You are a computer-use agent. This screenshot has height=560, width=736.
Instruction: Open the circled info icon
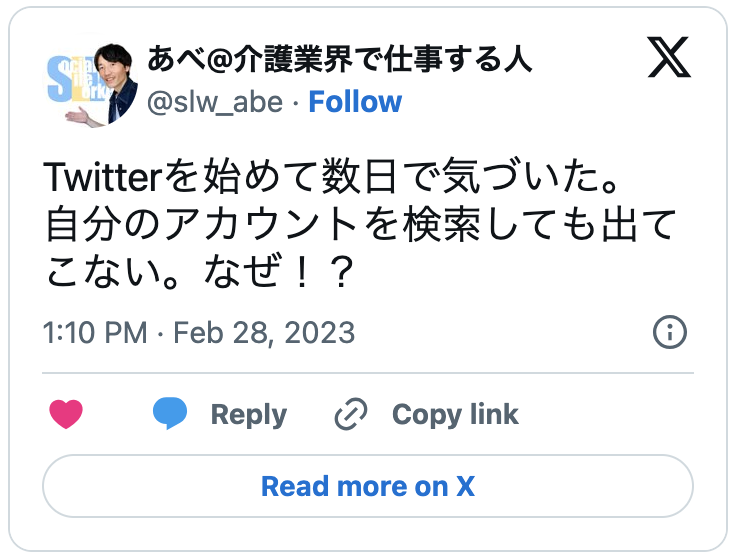pyautogui.click(x=669, y=332)
